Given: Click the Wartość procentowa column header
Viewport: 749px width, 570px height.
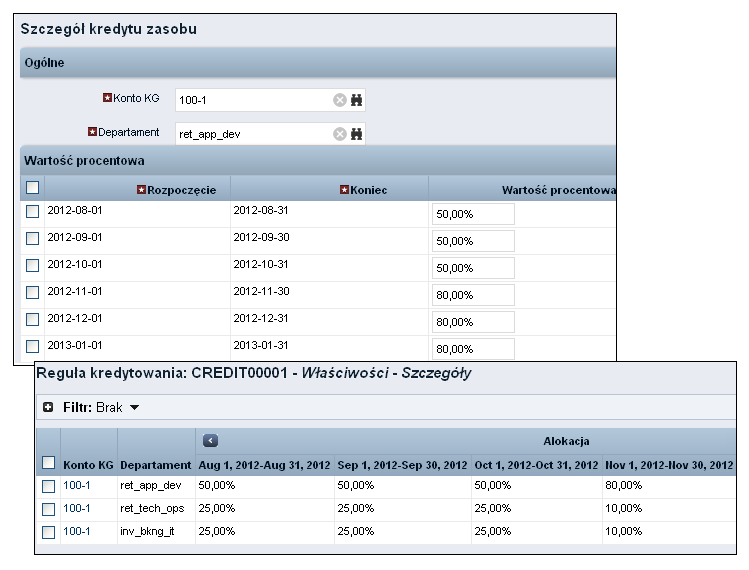Looking at the screenshot, I should 558,190.
